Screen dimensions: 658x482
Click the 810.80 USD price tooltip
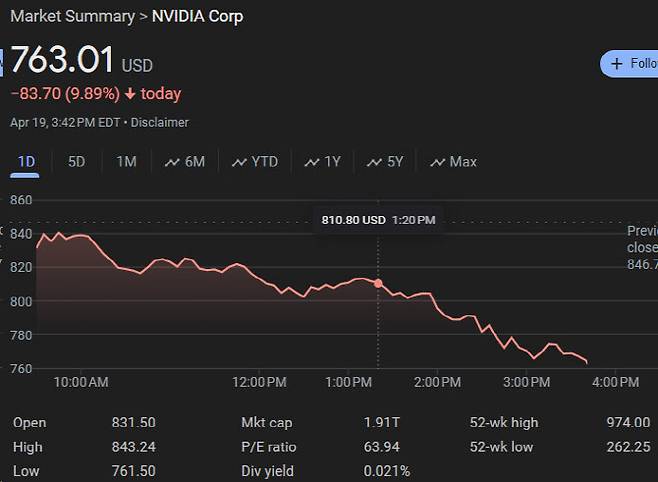[x=378, y=220]
